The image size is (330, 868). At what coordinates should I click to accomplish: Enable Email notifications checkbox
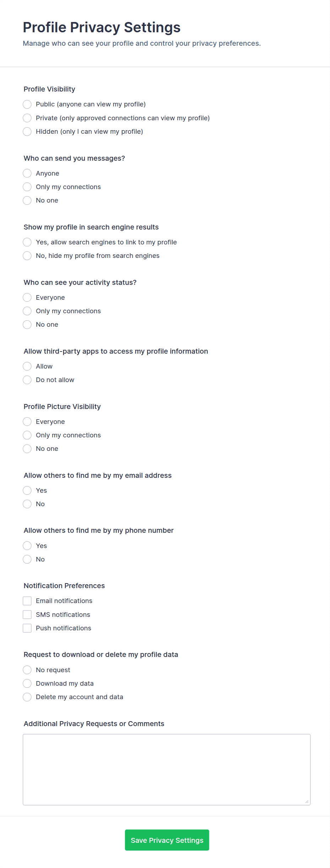(27, 601)
